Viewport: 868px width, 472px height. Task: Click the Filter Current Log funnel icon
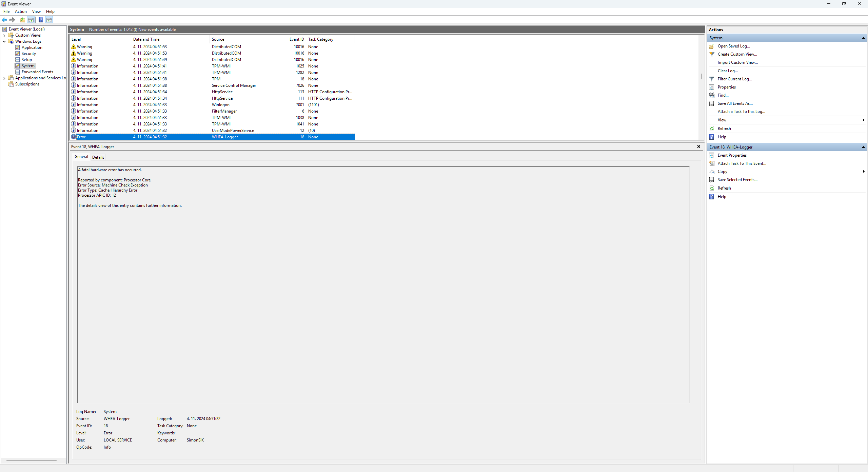[x=712, y=79]
